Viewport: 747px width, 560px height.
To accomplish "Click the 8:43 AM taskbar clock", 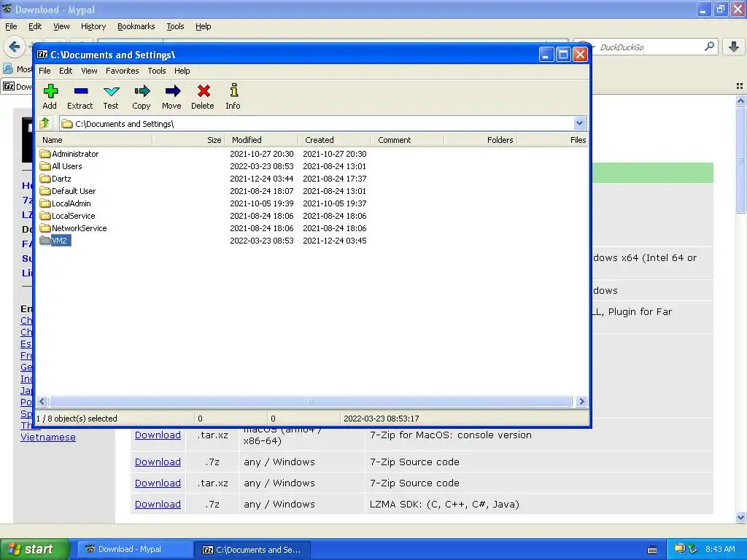I will pos(720,549).
